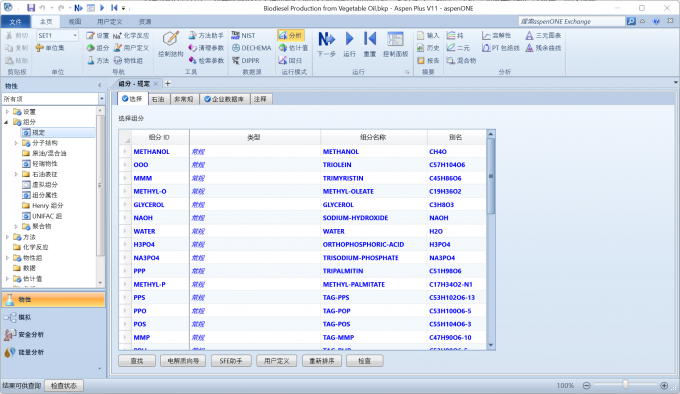The width and height of the screenshot is (680, 394).
Task: Switch to the Petroleum (石油) form tab
Action: (158, 99)
